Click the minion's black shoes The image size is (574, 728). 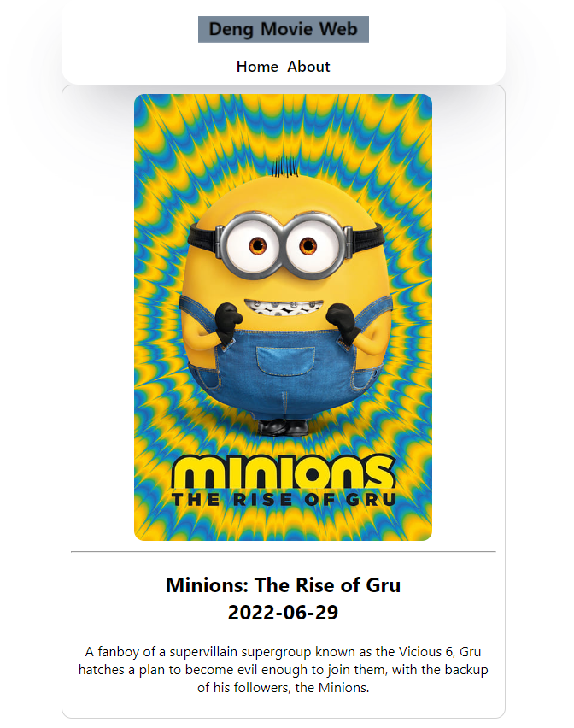click(x=283, y=427)
